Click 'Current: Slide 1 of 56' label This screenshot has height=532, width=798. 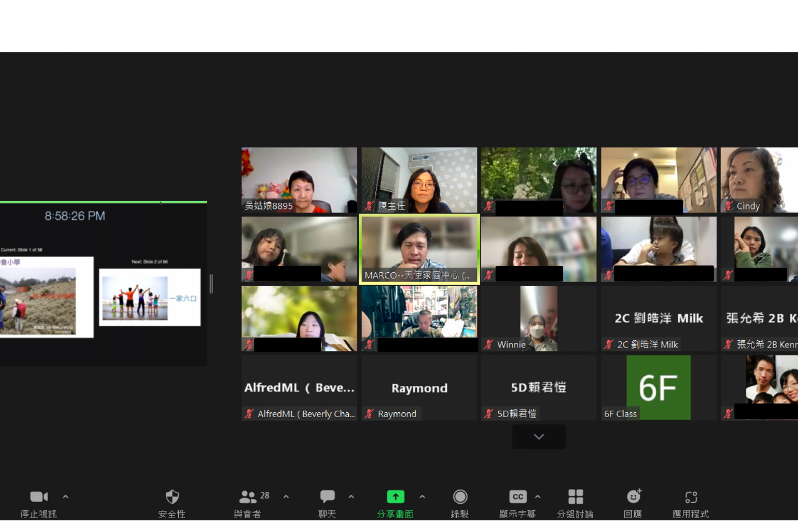coord(22,250)
